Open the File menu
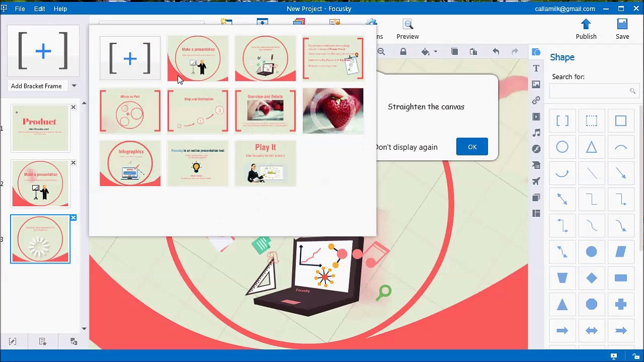 pos(20,9)
